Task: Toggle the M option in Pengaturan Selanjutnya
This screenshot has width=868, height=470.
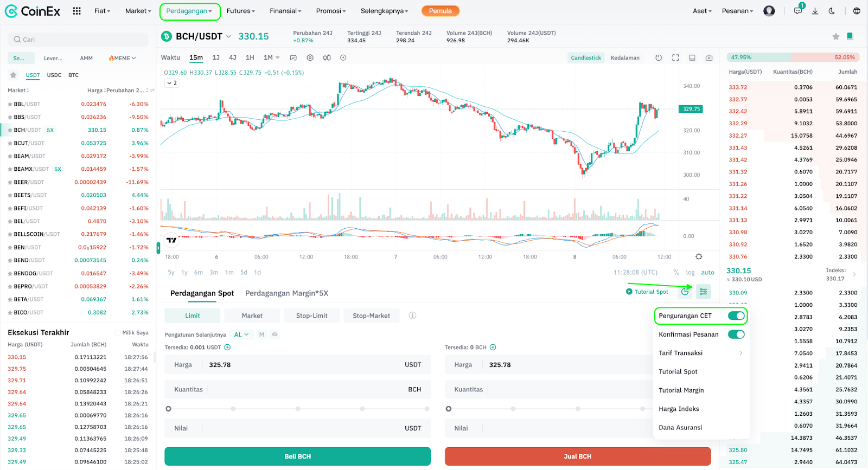Action: [261, 334]
